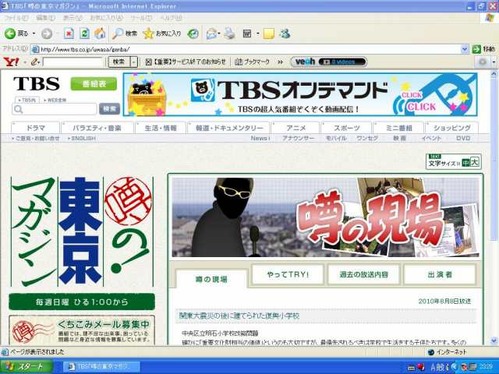Click the IE Back arrow button
This screenshot has width=499, height=374.
(10, 33)
